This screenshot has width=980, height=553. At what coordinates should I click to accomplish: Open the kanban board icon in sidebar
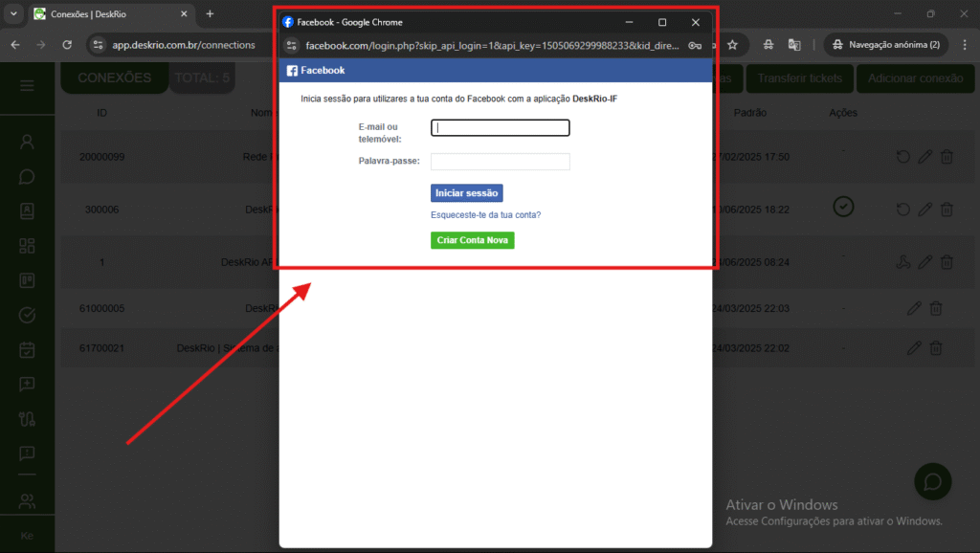pyautogui.click(x=27, y=280)
